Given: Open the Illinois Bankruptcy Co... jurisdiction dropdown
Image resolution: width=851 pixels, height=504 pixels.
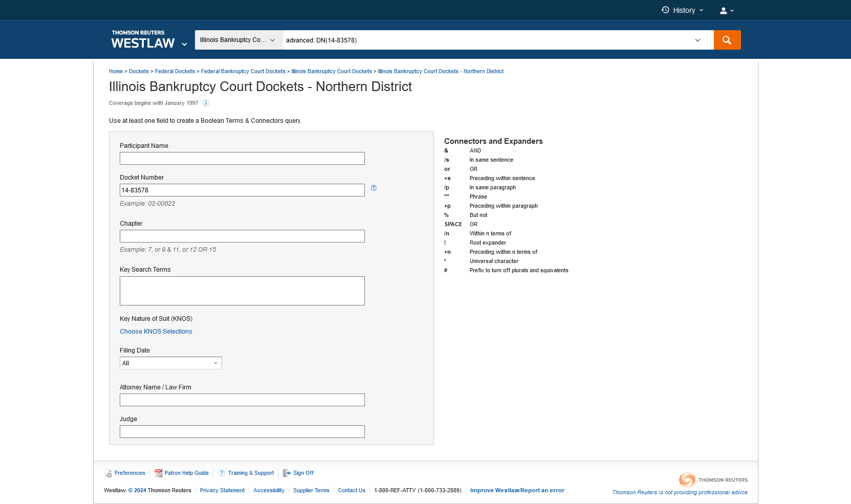Looking at the screenshot, I should point(238,40).
